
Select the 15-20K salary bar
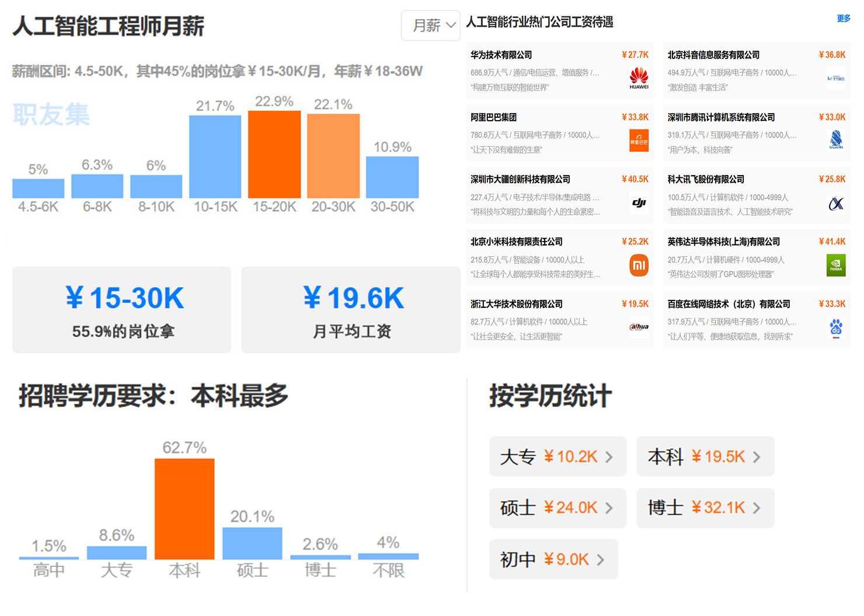[x=274, y=155]
